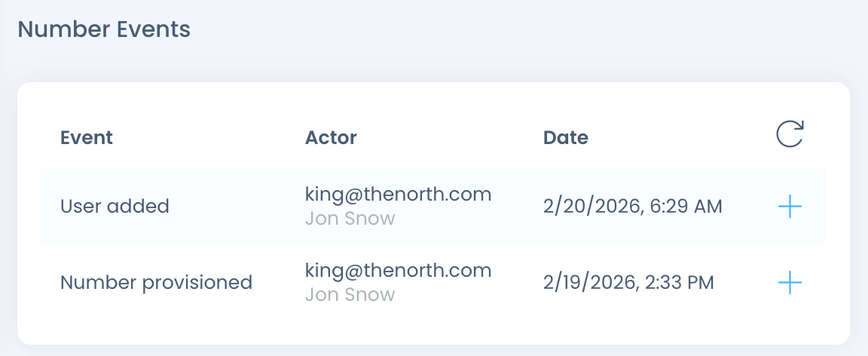Refresh the Number Events list
868x356 pixels.
click(790, 135)
